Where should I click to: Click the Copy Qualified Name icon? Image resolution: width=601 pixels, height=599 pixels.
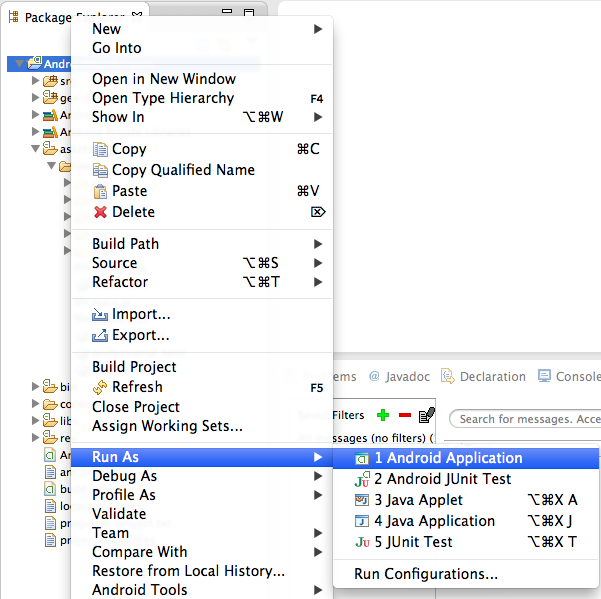click(100, 171)
